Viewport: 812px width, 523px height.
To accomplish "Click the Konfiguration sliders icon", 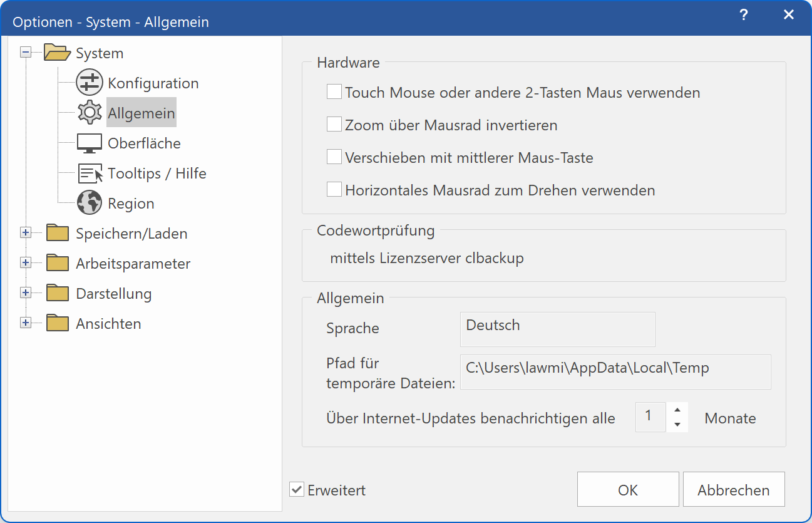I will point(89,83).
